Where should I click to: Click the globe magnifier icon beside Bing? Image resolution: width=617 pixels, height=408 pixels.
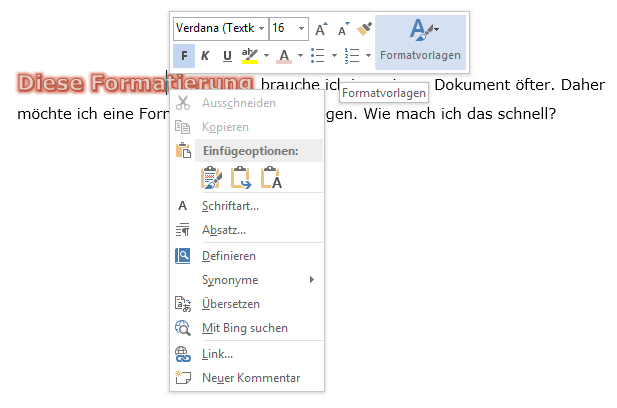pyautogui.click(x=183, y=328)
